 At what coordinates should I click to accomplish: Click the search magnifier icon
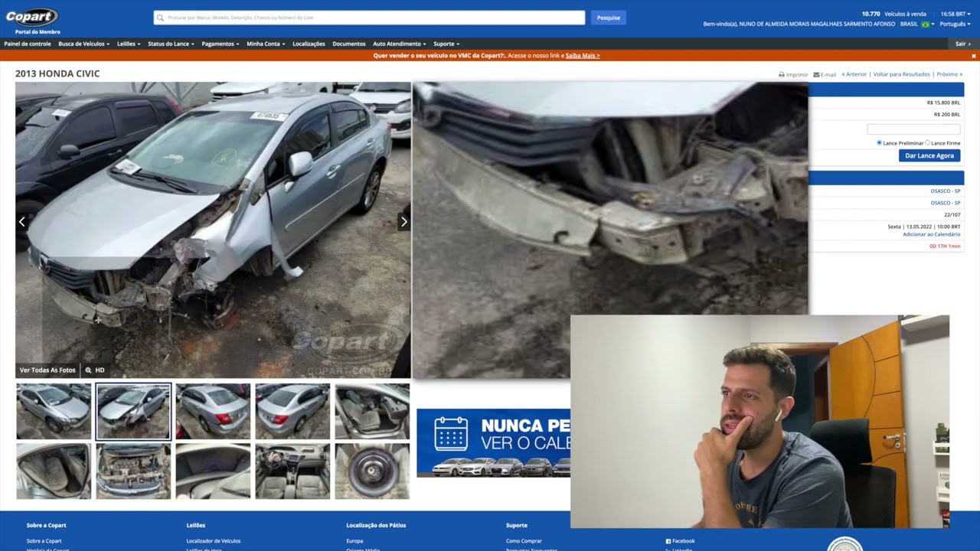pos(160,18)
